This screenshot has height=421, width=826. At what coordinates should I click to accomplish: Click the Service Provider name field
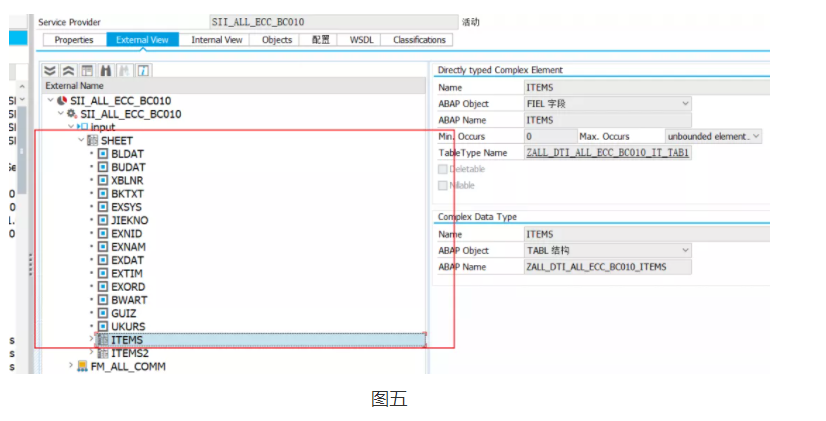pyautogui.click(x=333, y=22)
